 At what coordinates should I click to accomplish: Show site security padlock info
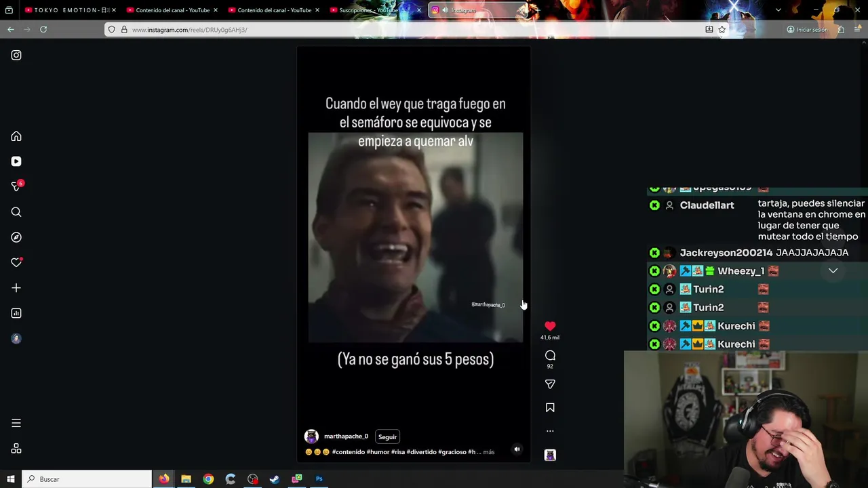click(x=123, y=30)
